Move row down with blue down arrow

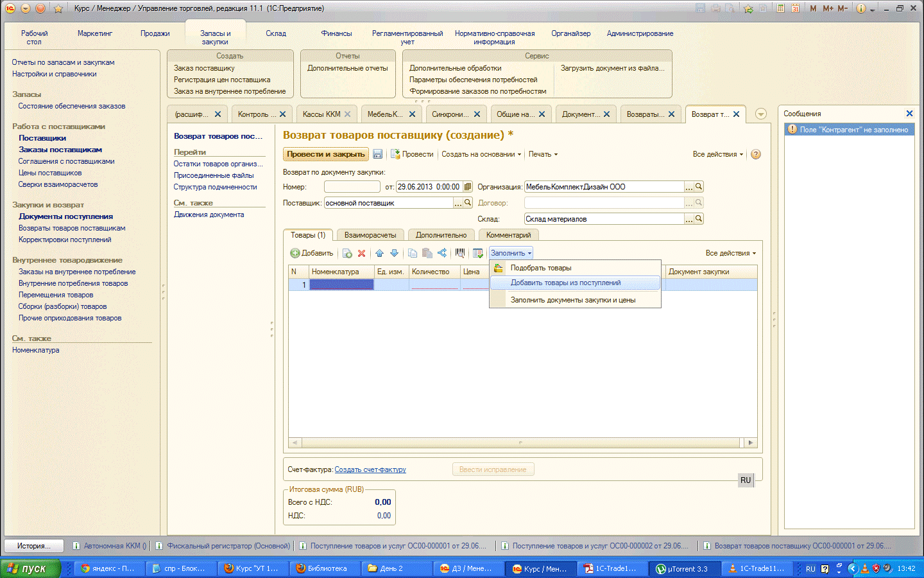[394, 253]
